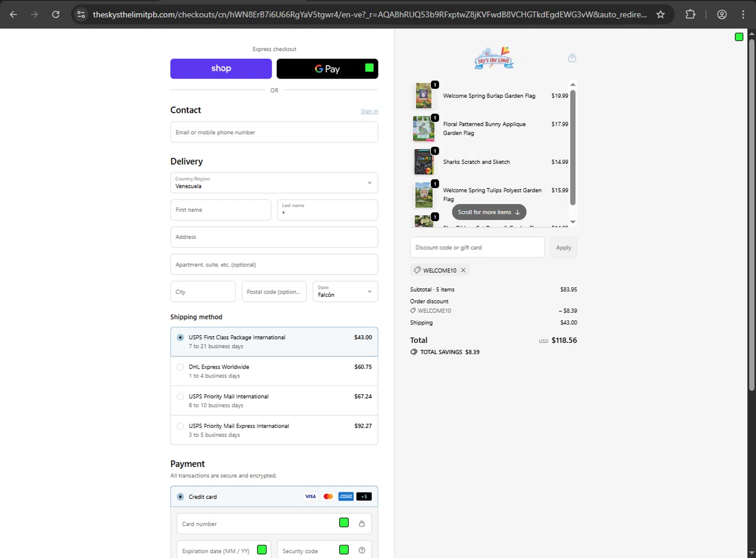Open Chrome's three-dot menu
This screenshot has width=756, height=558.
[743, 14]
